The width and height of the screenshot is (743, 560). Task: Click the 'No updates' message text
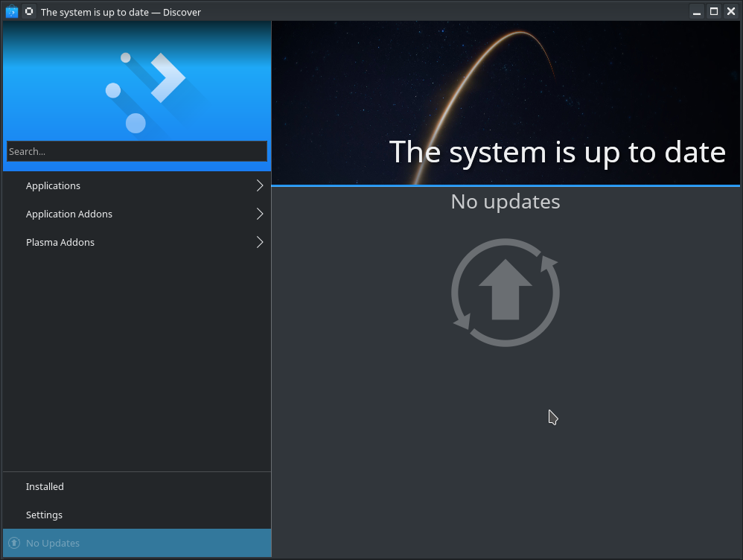pyautogui.click(x=505, y=202)
